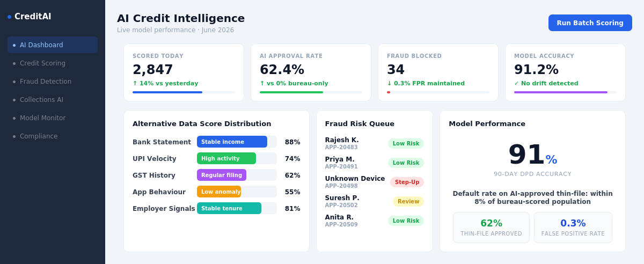The image size is (644, 264).
Task: Click the GST History Regular filing bar
Action: [x=222, y=175]
